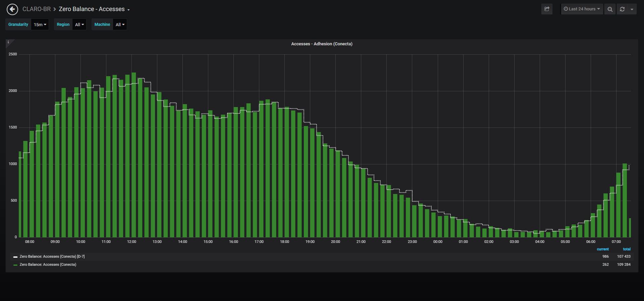Click the Region variable label
The height and width of the screenshot is (301, 644).
tap(63, 24)
